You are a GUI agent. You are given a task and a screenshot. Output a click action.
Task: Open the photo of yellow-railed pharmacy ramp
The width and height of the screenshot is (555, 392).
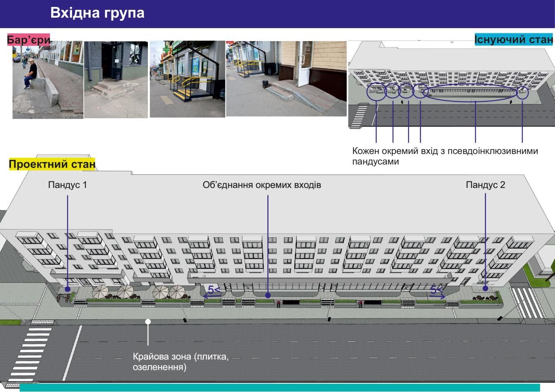[x=187, y=79]
